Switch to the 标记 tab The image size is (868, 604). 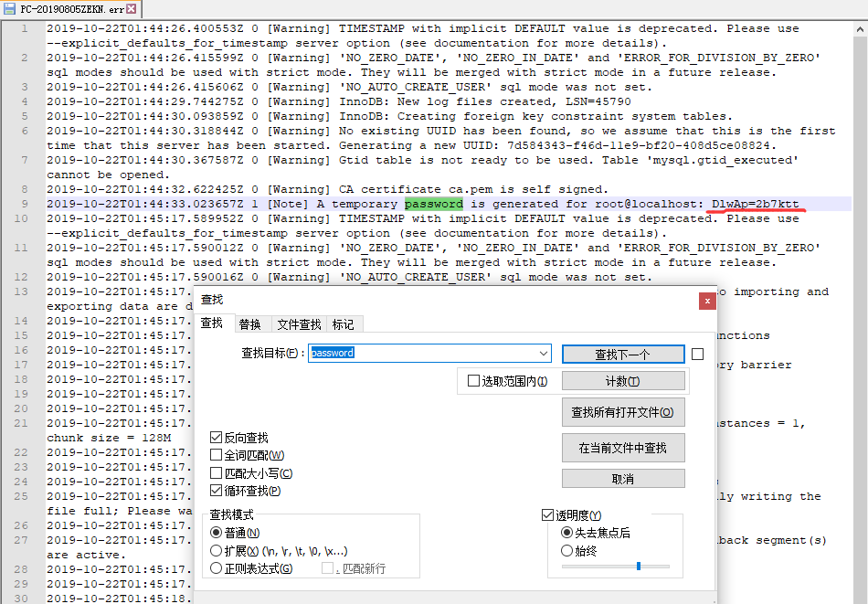pyautogui.click(x=344, y=324)
